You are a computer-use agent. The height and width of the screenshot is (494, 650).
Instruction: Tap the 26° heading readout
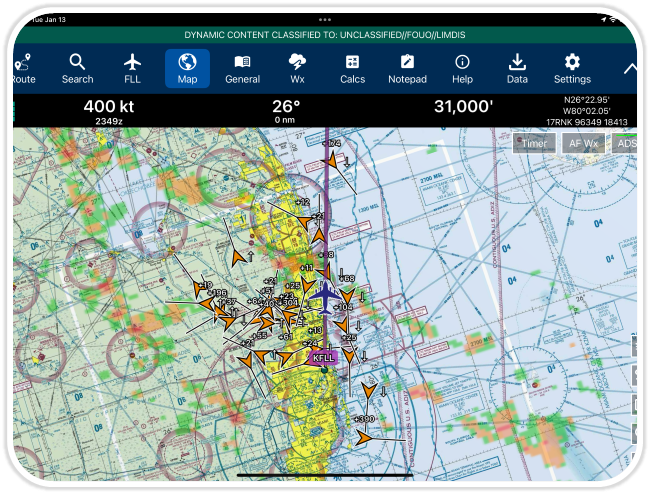(x=286, y=110)
